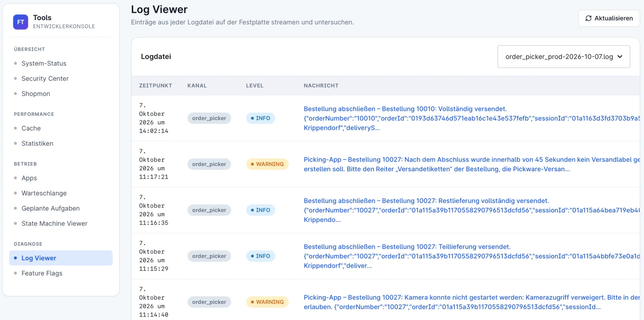Click order_picker channel tag at 11:16:35

click(x=209, y=210)
